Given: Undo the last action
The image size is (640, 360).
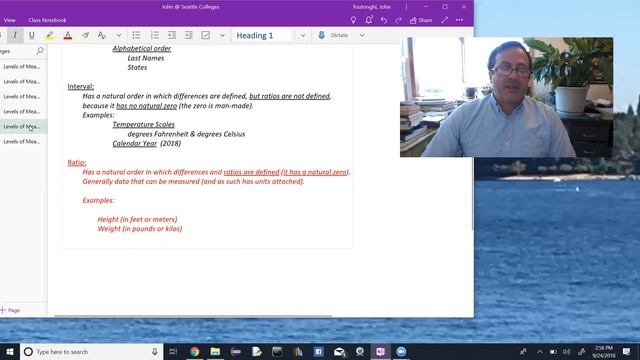Looking at the screenshot, I should click(x=384, y=20).
